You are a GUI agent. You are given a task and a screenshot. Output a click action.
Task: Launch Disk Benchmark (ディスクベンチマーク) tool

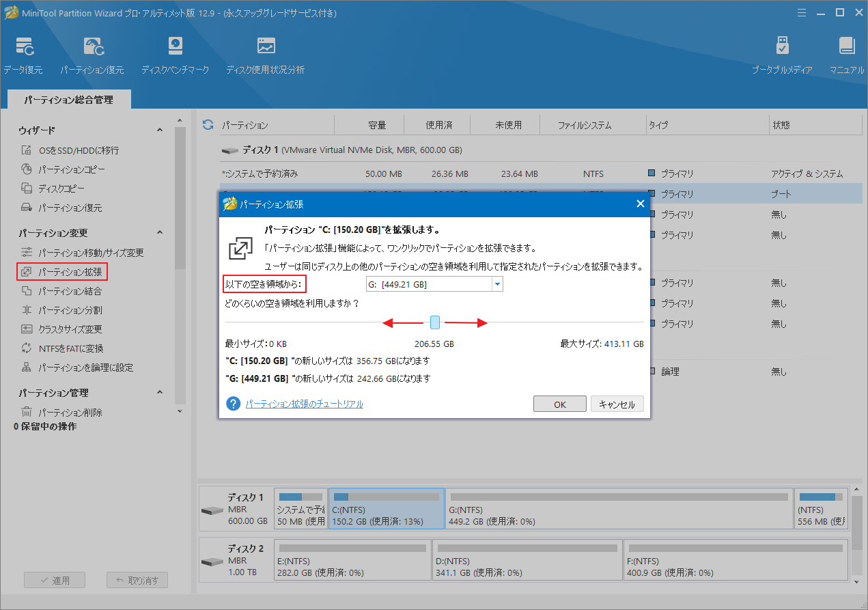tap(176, 55)
